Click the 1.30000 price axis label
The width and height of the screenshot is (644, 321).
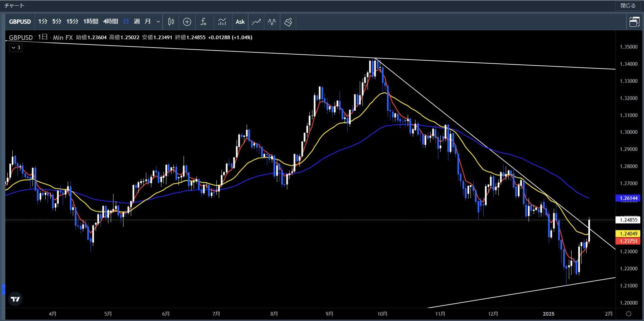click(x=629, y=132)
